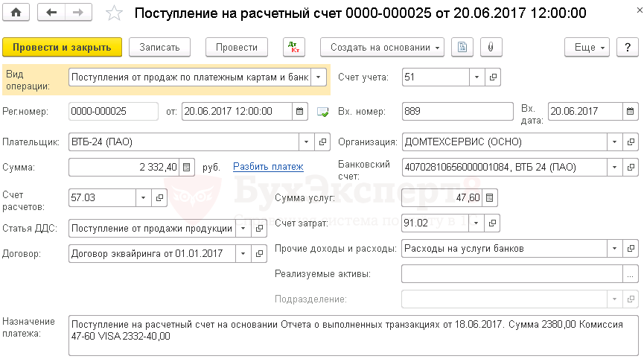This screenshot has height=359, width=644.
Task: Expand Счет учета dropdown
Action: pos(476,77)
